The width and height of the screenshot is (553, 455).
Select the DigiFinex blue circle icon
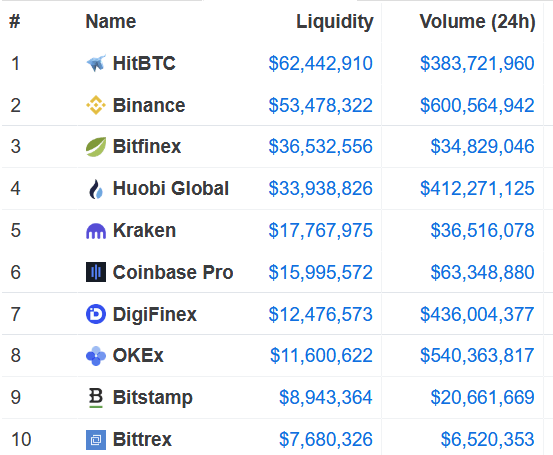click(x=96, y=314)
